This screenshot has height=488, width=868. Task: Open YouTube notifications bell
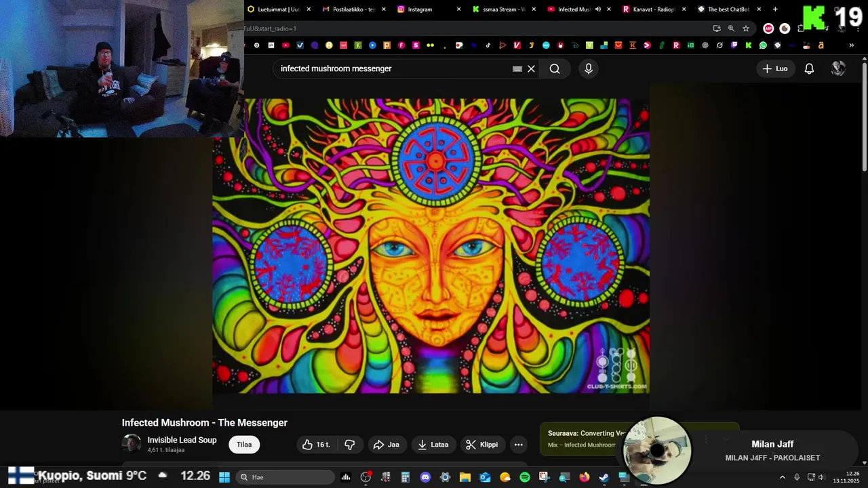point(809,68)
